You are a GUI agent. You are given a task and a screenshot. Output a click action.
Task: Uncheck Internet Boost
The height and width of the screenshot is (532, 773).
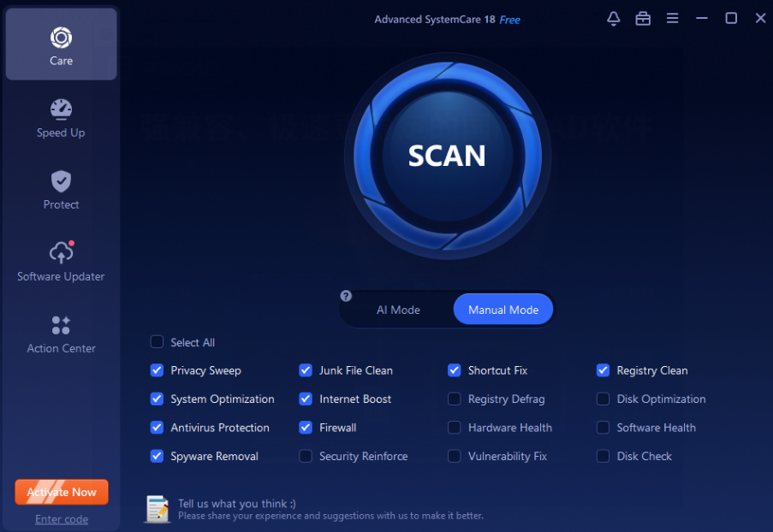click(x=306, y=399)
